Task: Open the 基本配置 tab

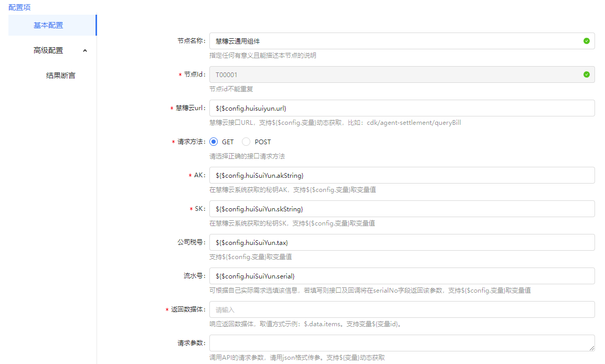Action: pos(48,25)
